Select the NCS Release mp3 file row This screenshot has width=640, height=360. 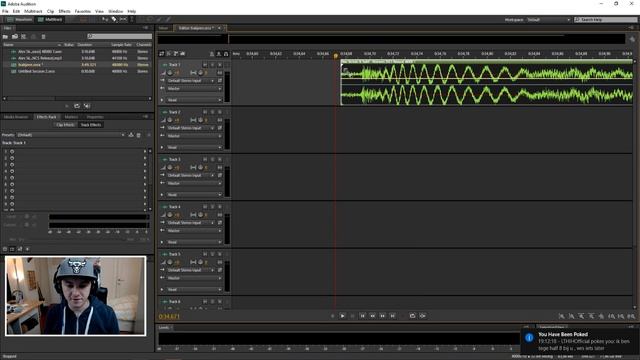tap(77, 58)
